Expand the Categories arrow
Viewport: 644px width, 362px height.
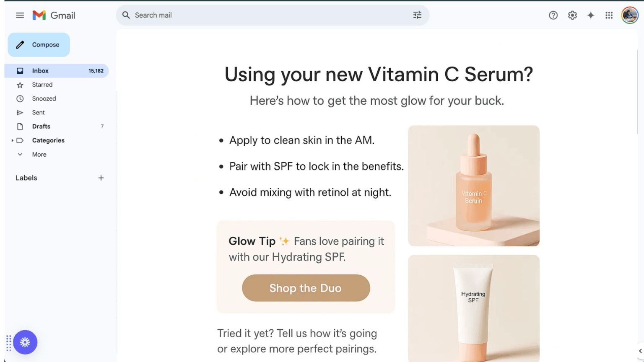tap(12, 140)
